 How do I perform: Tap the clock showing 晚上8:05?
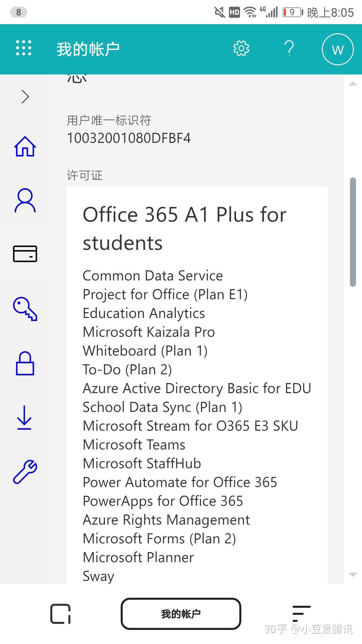[x=330, y=12]
